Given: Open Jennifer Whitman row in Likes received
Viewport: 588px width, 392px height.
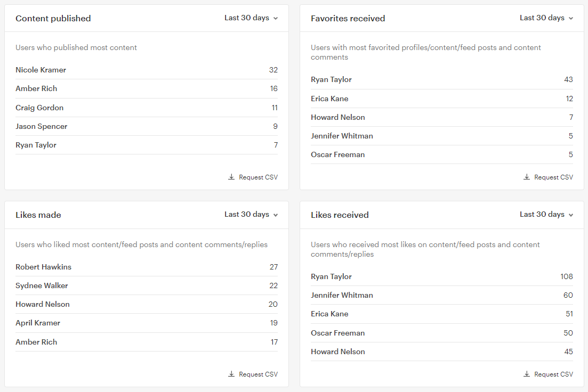Looking at the screenshot, I should (442, 295).
